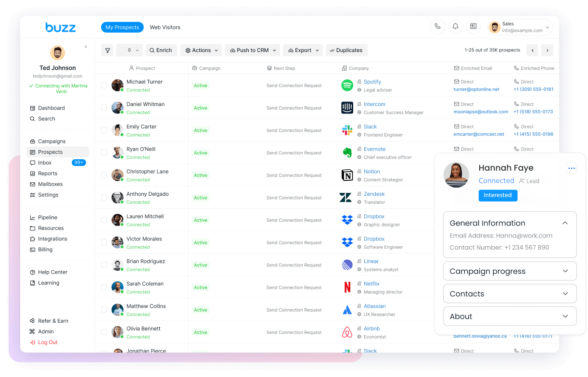Click the Enrich button

pos(161,50)
